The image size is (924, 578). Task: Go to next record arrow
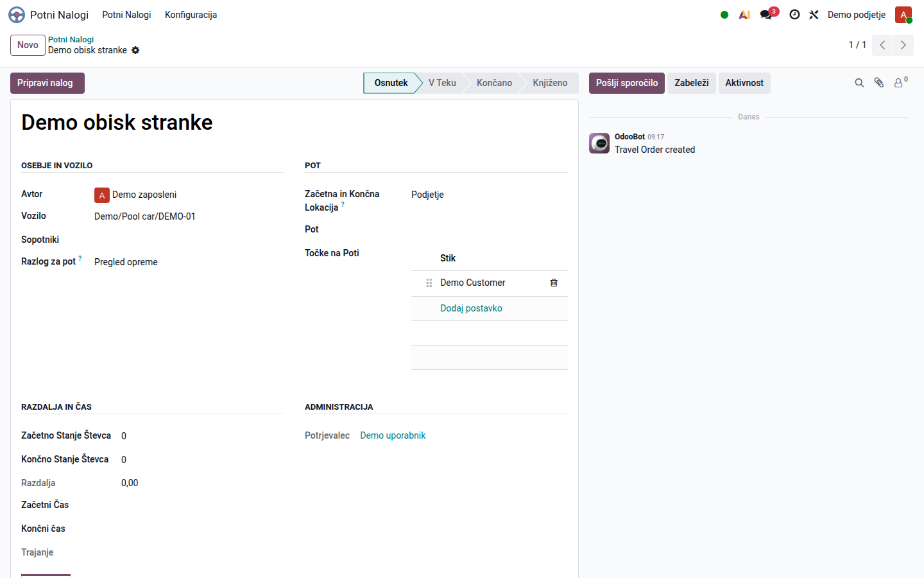(903, 45)
